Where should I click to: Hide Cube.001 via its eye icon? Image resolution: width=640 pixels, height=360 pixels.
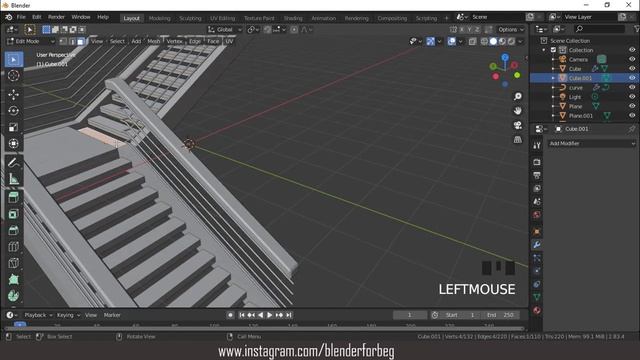click(632, 78)
